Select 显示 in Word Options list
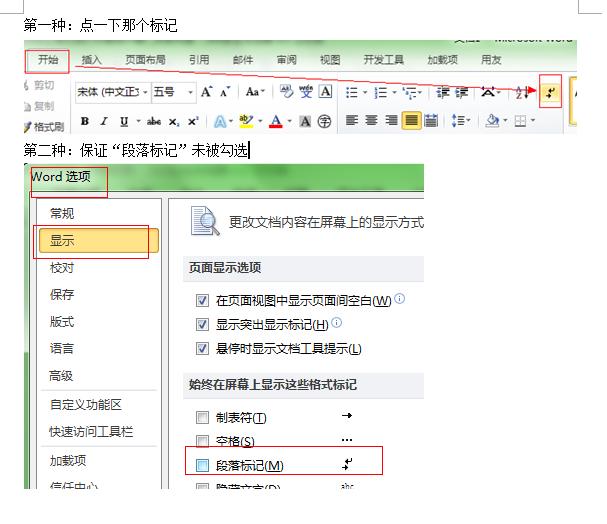 99,241
